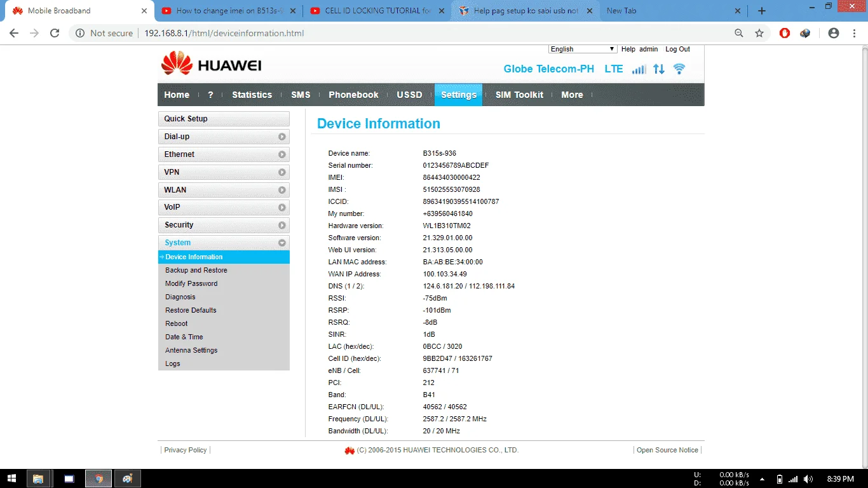
Task: Bookmark this page with the star icon
Action: [x=759, y=33]
